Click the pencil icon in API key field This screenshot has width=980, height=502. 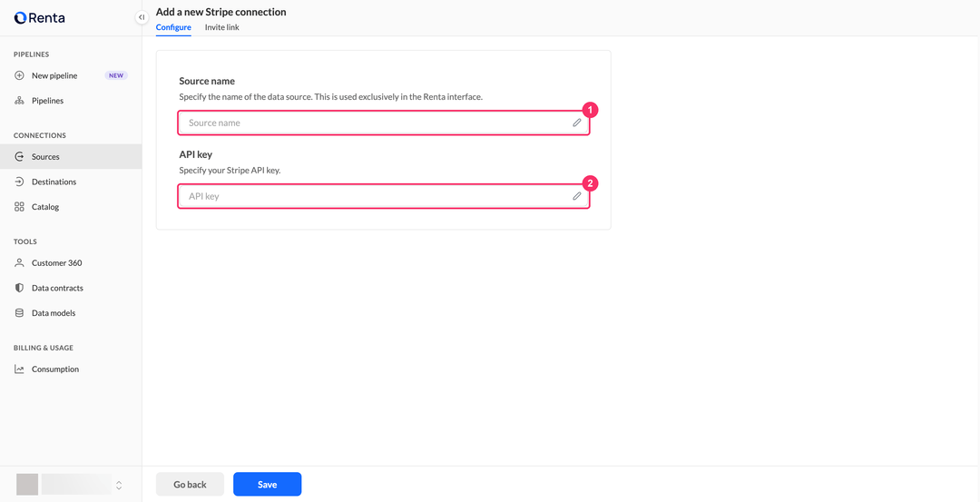(x=577, y=196)
